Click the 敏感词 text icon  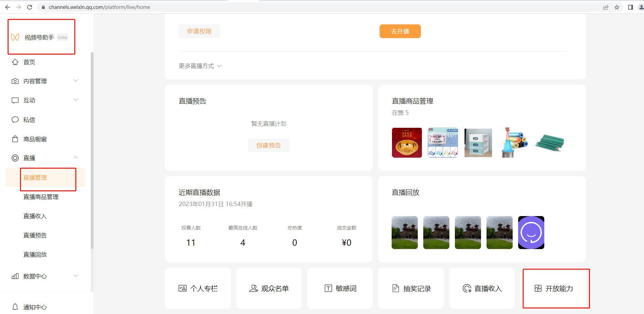click(x=328, y=288)
